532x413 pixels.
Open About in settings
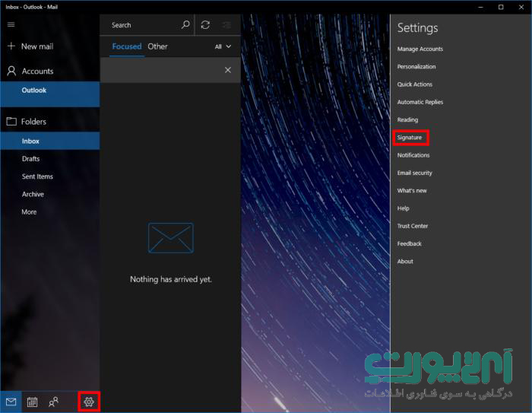(x=405, y=261)
